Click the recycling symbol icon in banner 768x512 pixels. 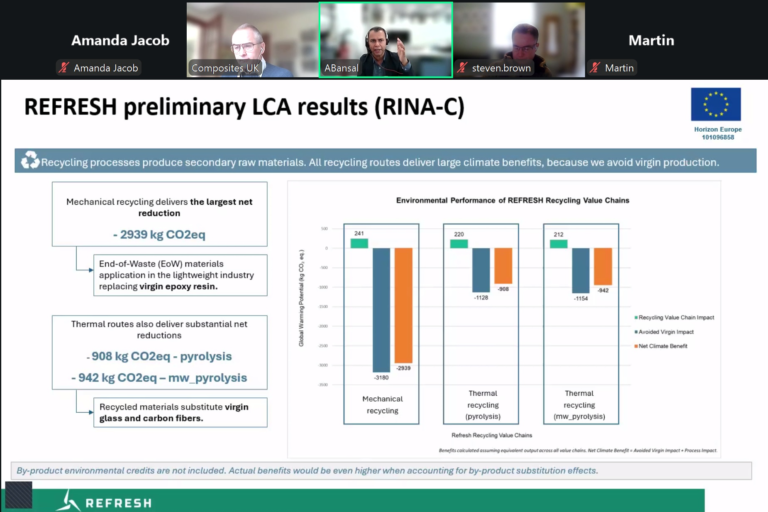tap(30, 160)
